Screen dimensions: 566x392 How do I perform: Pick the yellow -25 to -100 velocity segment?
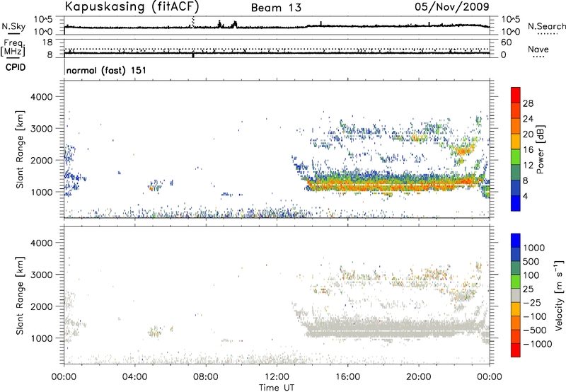[x=516, y=309]
